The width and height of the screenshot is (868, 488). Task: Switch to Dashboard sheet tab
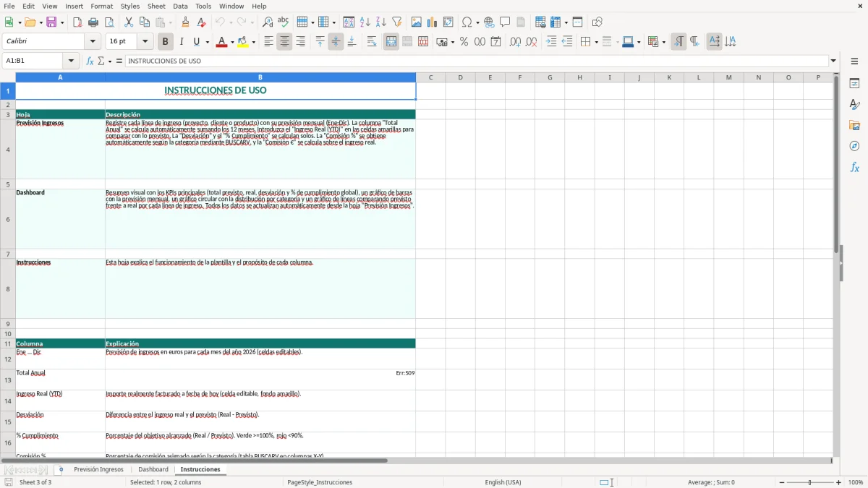coord(153,469)
